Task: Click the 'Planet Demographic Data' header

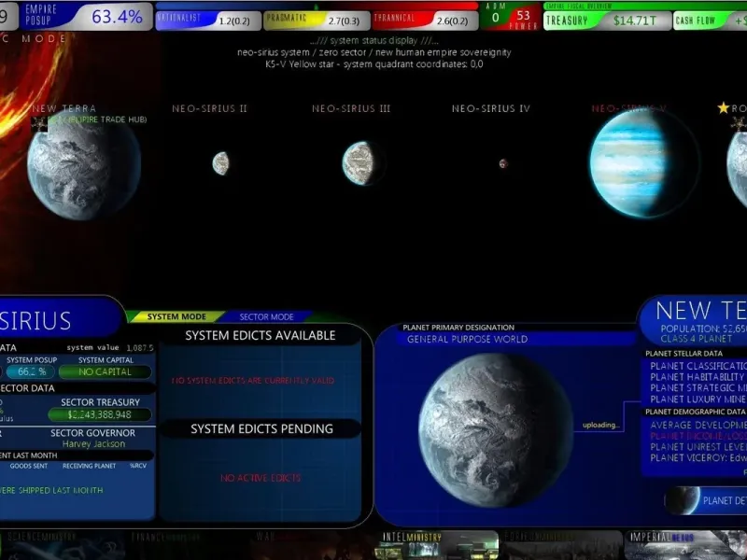Action: 696,412
